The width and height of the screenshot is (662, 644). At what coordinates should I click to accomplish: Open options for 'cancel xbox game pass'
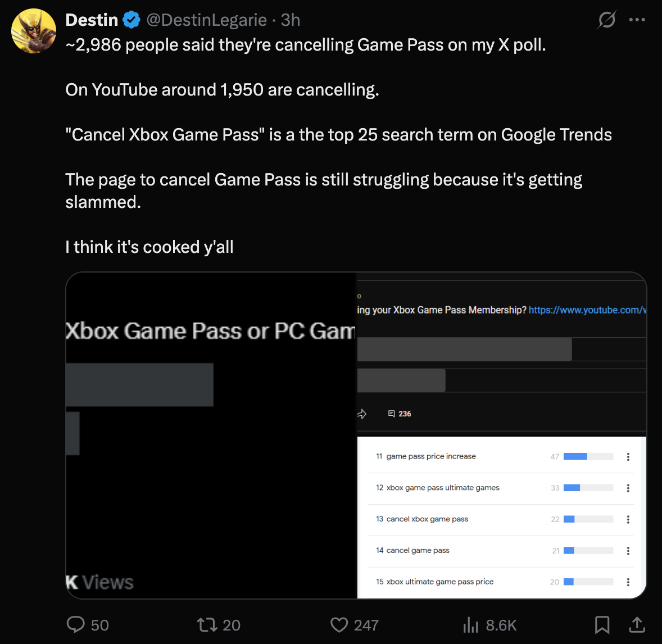point(628,519)
